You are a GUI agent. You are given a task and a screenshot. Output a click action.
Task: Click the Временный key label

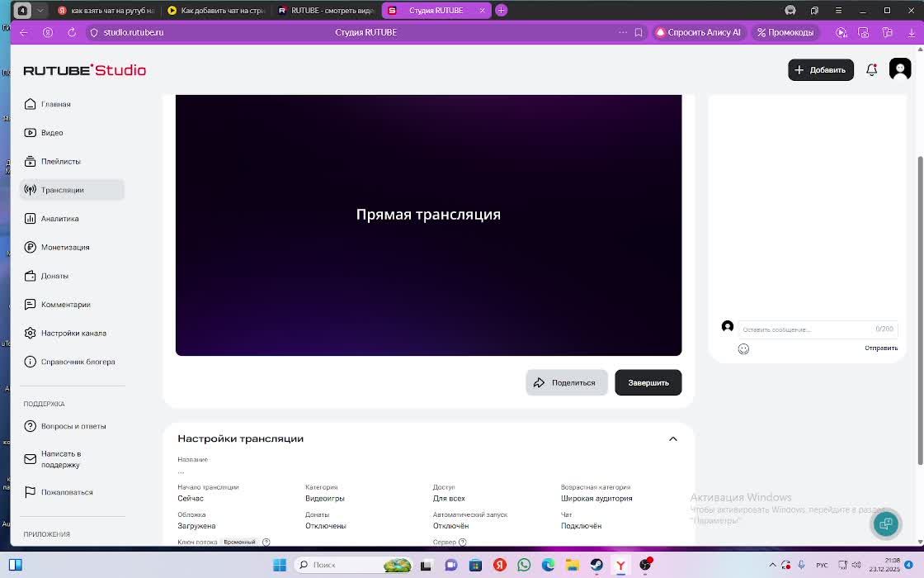tap(239, 542)
